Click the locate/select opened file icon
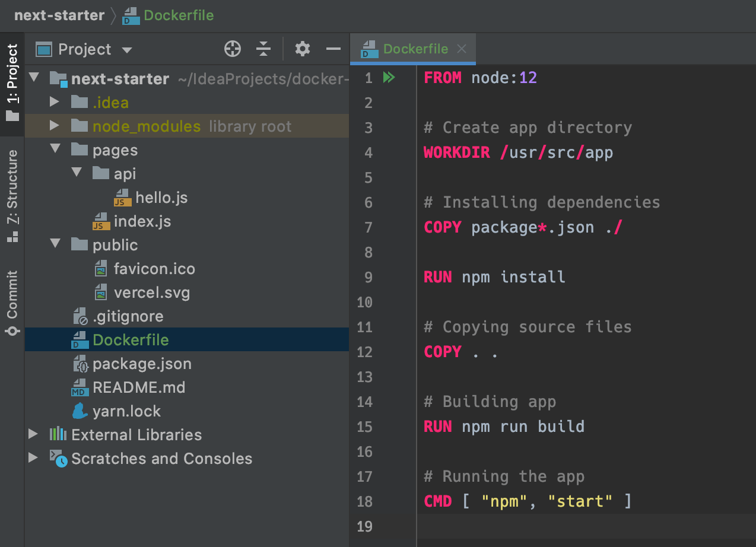 pos(233,49)
